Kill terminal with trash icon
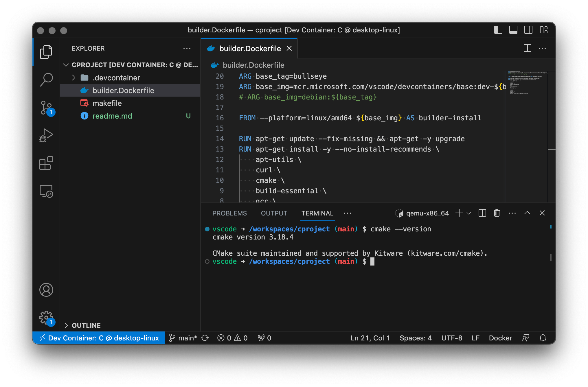Image resolution: width=588 pixels, height=387 pixels. [x=497, y=213]
